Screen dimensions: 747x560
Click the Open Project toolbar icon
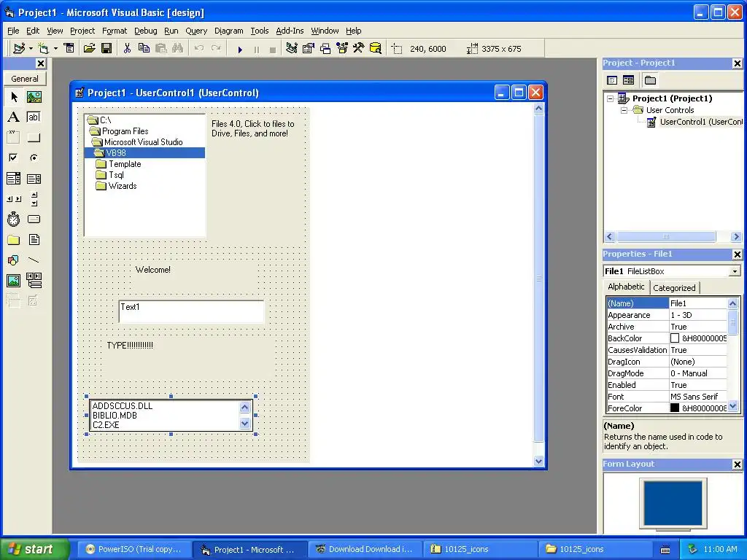pos(89,48)
